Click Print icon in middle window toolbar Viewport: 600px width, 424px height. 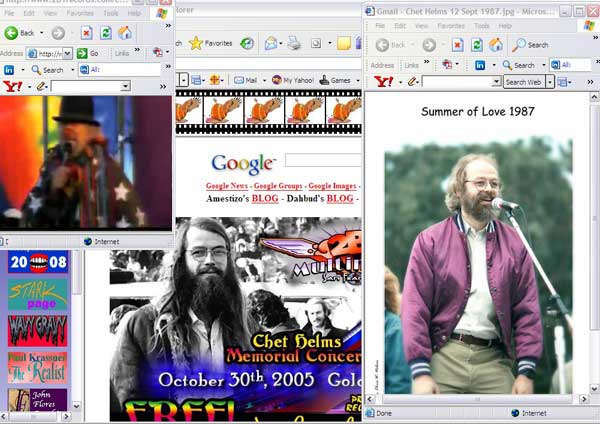tap(294, 43)
